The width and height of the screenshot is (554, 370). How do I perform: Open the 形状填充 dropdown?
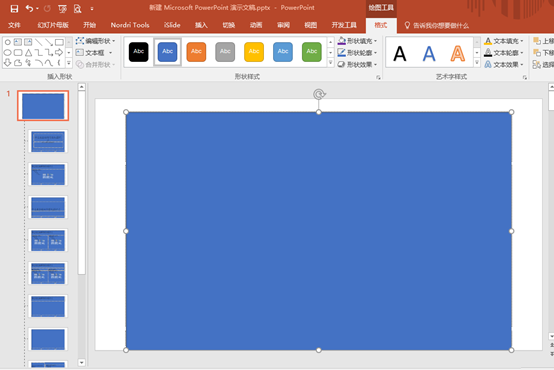pos(357,41)
